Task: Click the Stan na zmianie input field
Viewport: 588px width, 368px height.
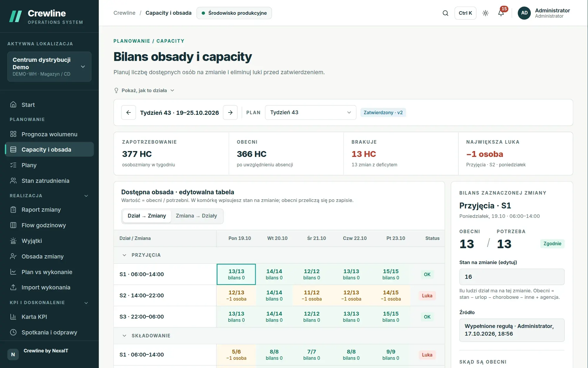Action: point(512,277)
